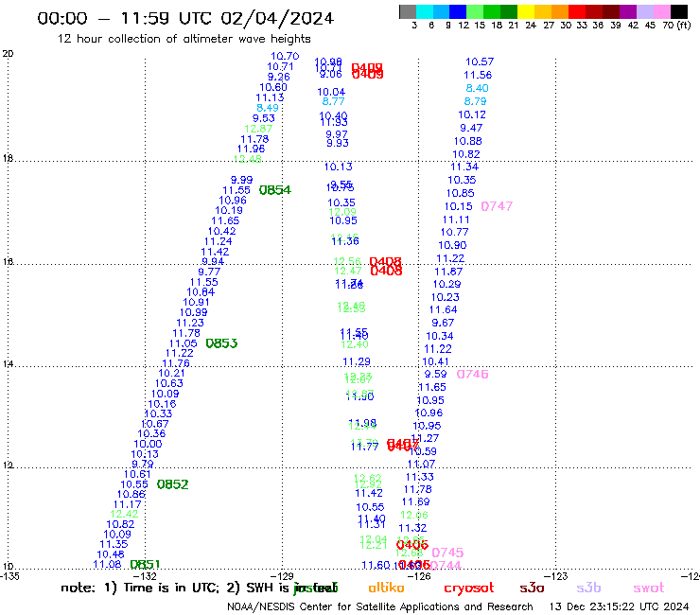The image size is (700, 615).
Task: Pick the pink swatch in the color scale
Action: [x=661, y=11]
